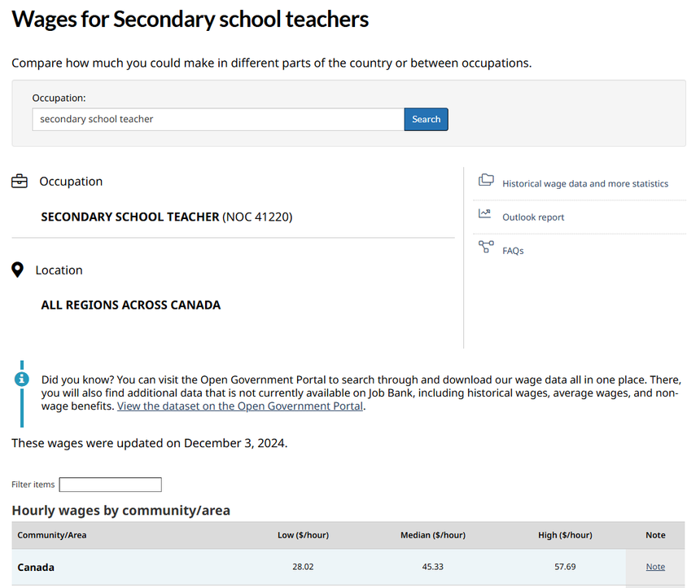View the dataset on the Open Government Portal
The width and height of the screenshot is (700, 588).
coord(240,406)
